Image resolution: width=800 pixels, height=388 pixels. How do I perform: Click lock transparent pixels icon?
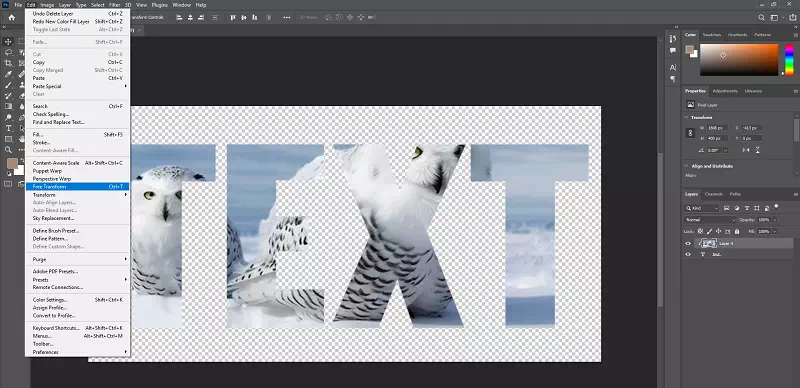(x=700, y=231)
